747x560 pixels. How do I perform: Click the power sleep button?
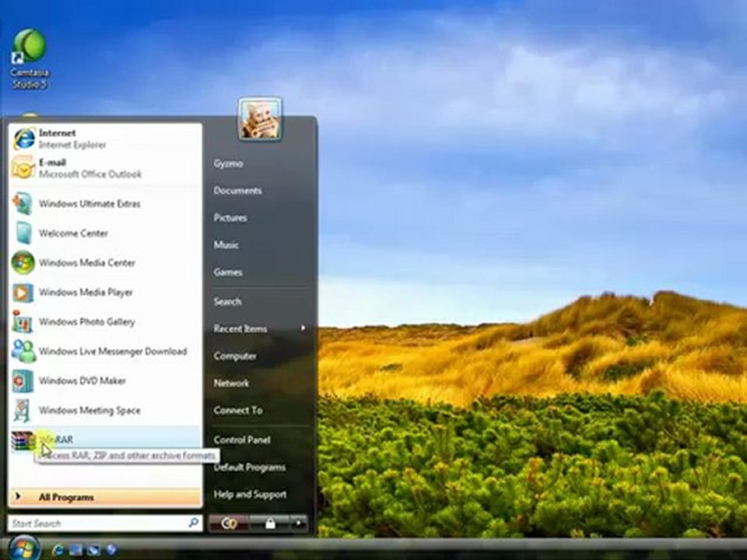pyautogui.click(x=229, y=523)
